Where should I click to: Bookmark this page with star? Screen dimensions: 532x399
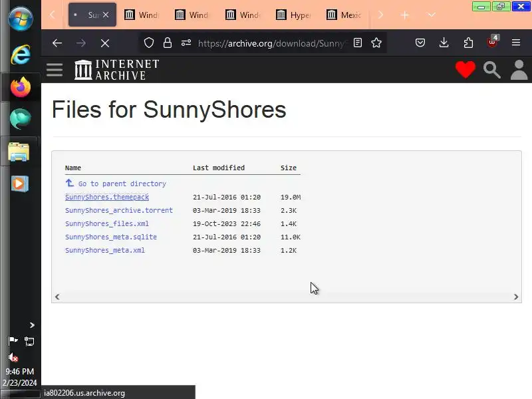click(x=376, y=43)
